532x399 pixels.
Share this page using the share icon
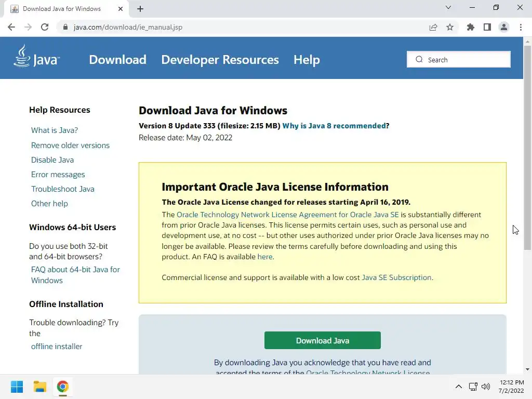click(433, 27)
